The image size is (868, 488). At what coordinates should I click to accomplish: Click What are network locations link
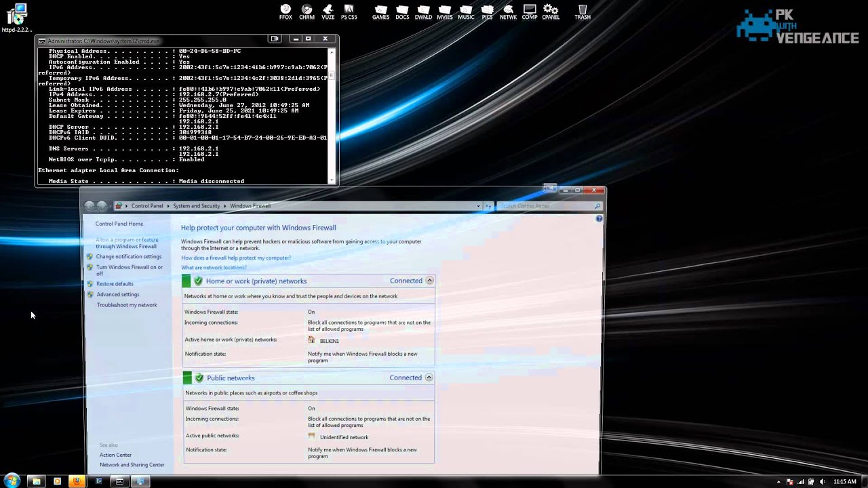(x=214, y=268)
